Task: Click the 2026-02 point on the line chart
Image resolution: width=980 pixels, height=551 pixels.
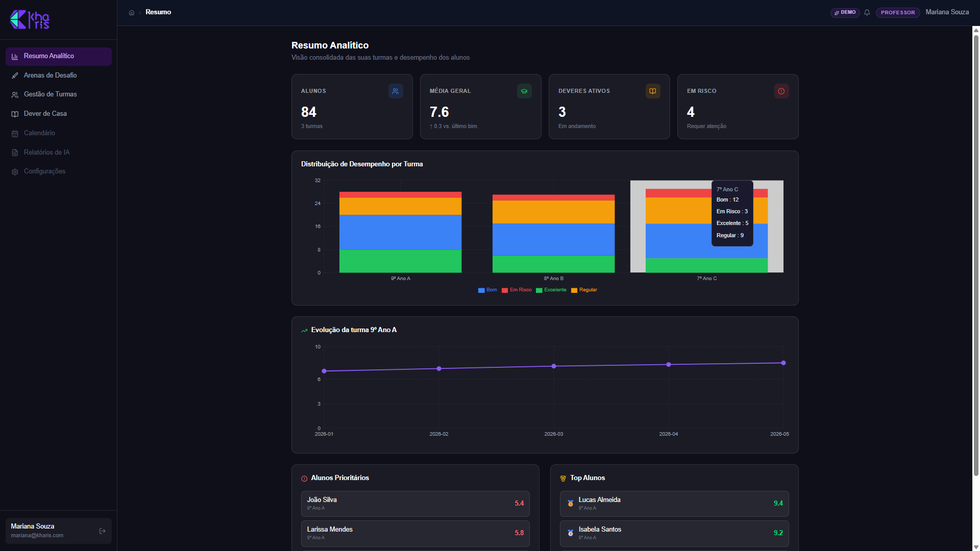Action: point(439,369)
